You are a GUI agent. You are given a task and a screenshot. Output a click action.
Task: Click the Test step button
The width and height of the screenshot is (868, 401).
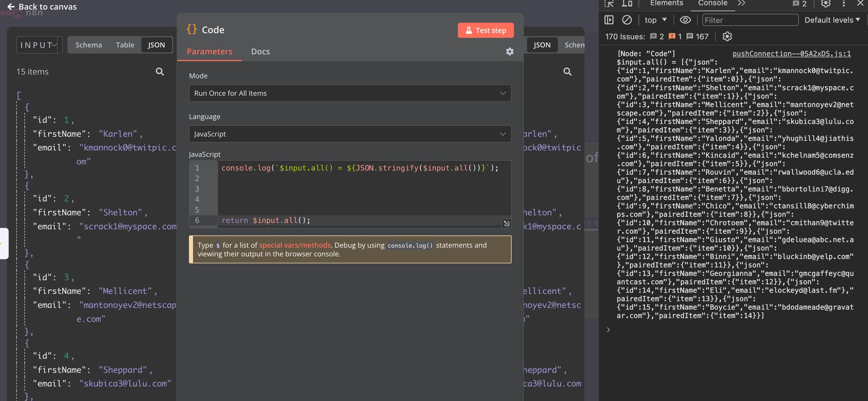(x=486, y=30)
